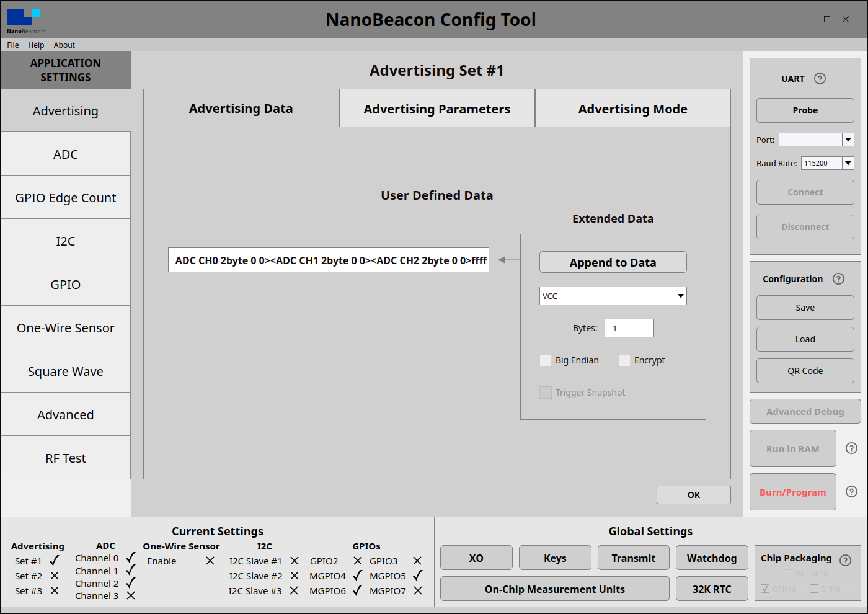Open Keys global settings
Screen dimensions: 868x614
click(555, 558)
